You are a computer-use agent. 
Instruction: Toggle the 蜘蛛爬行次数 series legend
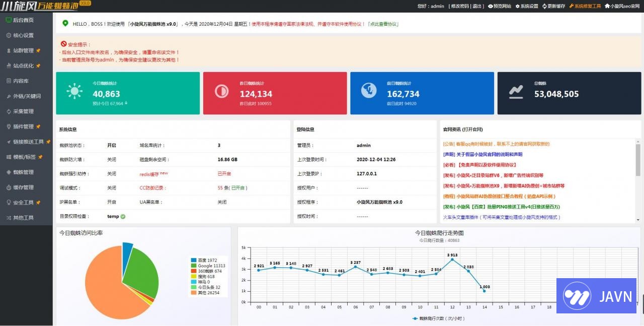click(440, 318)
